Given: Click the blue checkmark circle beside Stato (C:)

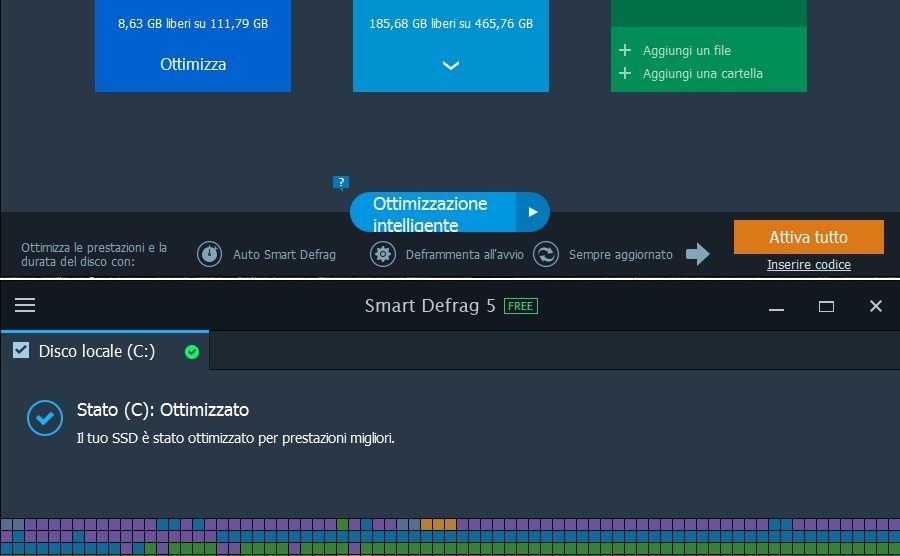Looking at the screenshot, I should [x=45, y=418].
